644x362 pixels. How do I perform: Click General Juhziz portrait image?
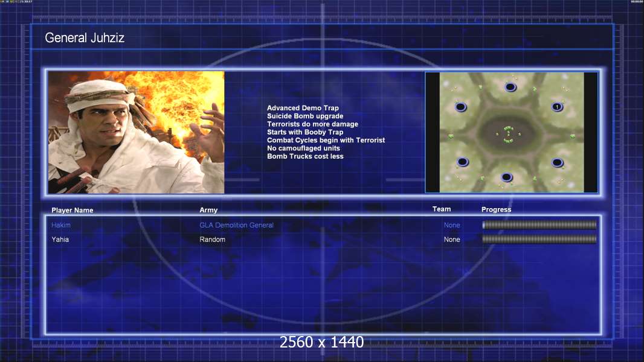136,133
